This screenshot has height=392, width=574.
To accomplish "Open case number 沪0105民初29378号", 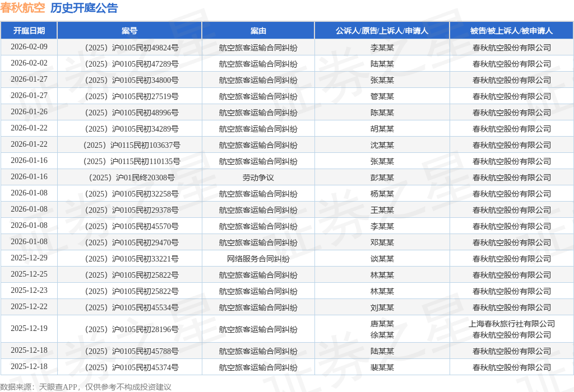I will 131,210.
